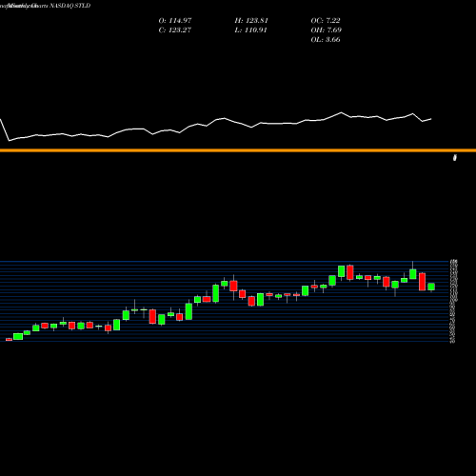Click the OH: 7.69 value
The image size is (476, 476).
point(327,30)
